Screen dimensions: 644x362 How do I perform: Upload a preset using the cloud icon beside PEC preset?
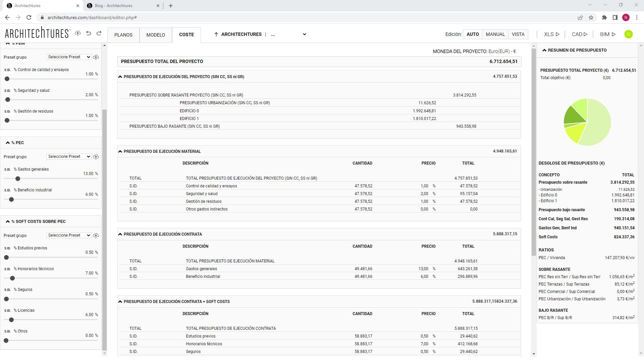point(96,157)
